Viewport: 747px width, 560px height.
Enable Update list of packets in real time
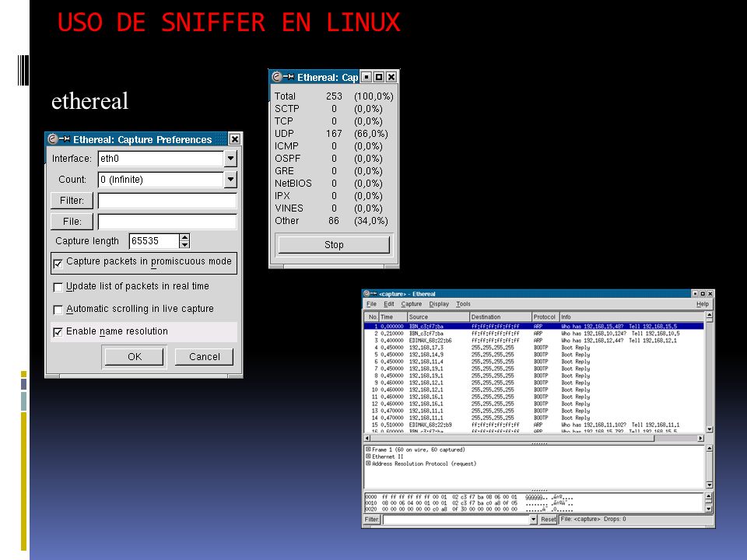pos(58,287)
